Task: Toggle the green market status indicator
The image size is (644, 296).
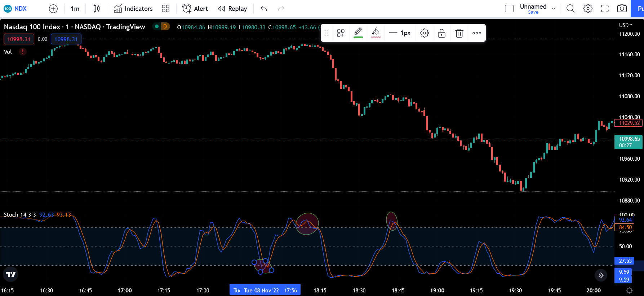Action: (x=157, y=26)
